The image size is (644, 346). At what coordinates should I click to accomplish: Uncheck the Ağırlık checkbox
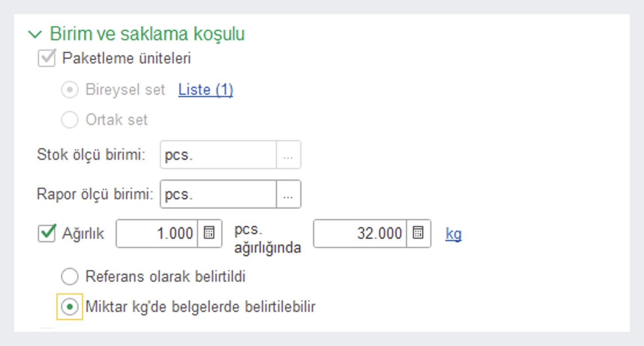tap(47, 233)
